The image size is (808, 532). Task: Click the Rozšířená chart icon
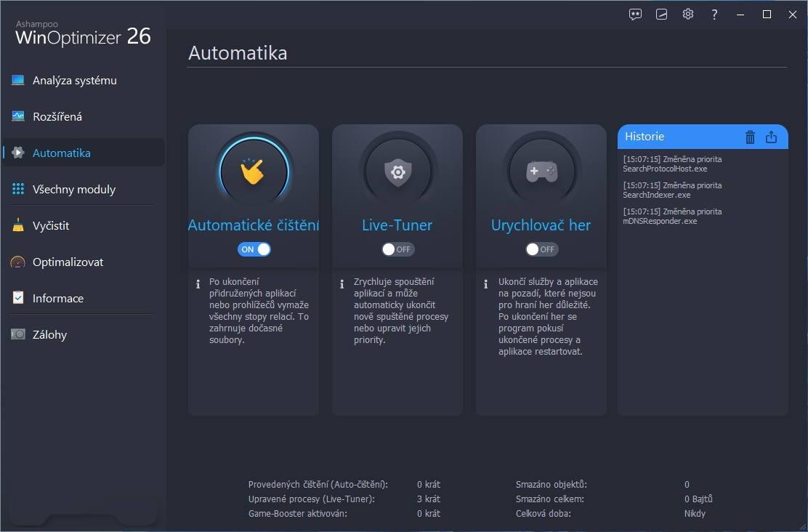pyautogui.click(x=18, y=116)
